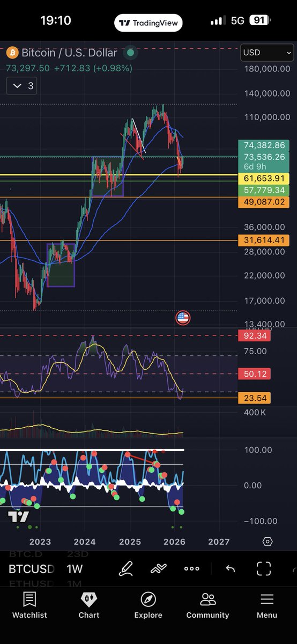Screen dimensions: 297x644
Task: Tap the 5G network indicator
Action: coord(237,21)
